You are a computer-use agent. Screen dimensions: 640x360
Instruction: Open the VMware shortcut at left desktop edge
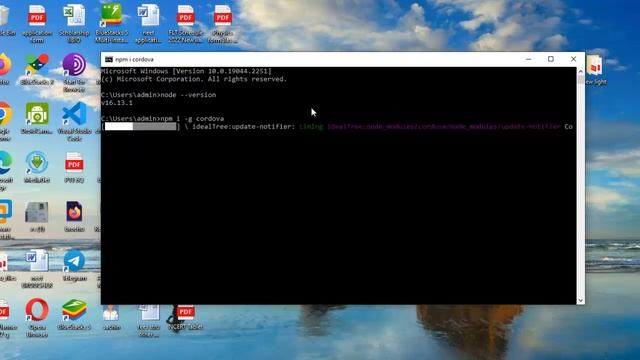pyautogui.click(x=6, y=220)
